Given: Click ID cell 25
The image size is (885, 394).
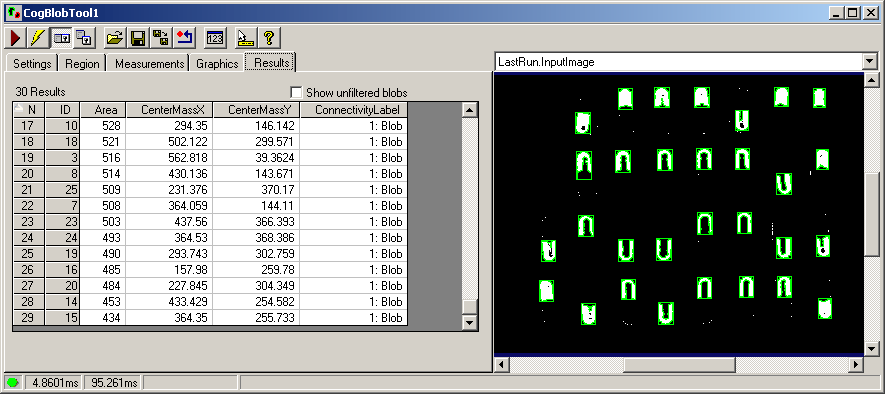Looking at the screenshot, I should (x=62, y=190).
